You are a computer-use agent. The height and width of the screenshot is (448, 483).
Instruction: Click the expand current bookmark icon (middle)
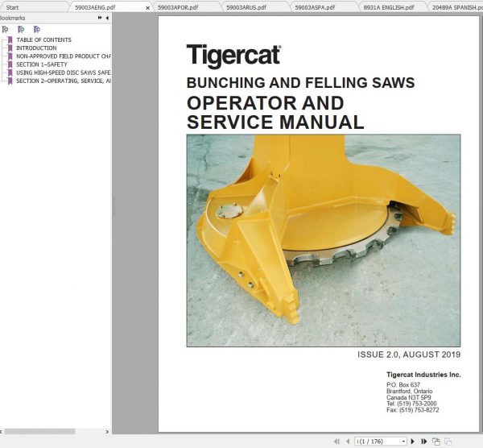coord(21,30)
